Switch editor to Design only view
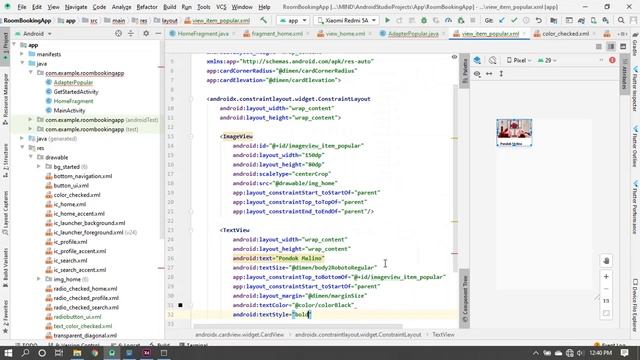Image resolution: width=640 pixels, height=360 pixels. [623, 47]
